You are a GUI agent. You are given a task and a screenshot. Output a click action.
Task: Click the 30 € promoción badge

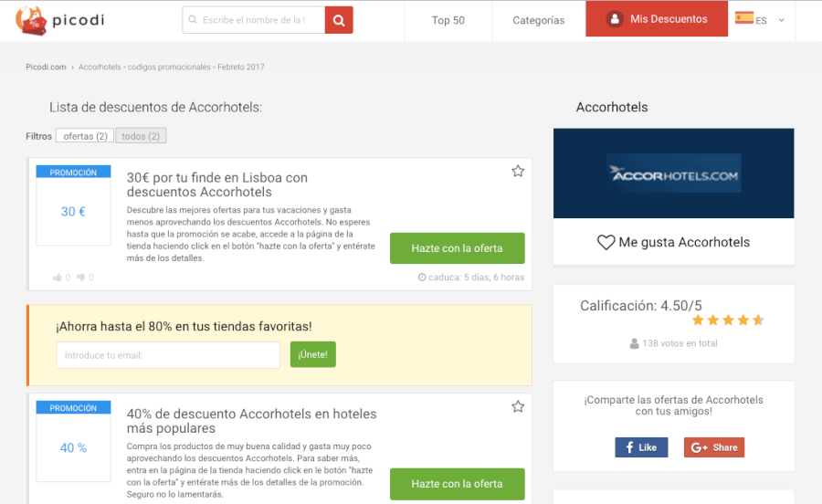pos(73,205)
